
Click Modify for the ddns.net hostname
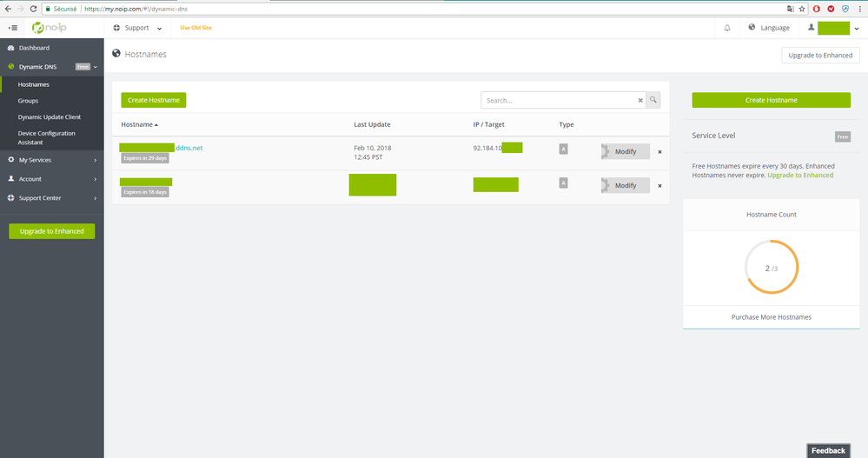[625, 151]
